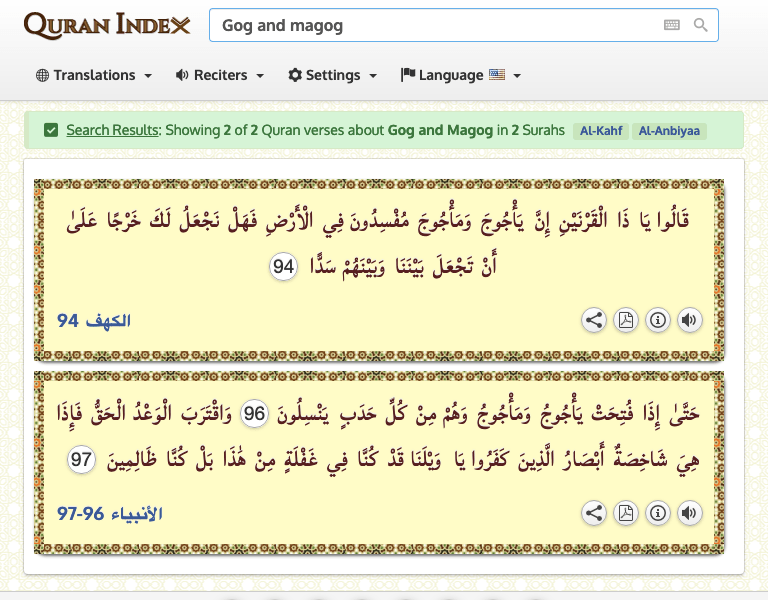The height and width of the screenshot is (600, 768).
Task: Share the Al-Anbiyaa 96-97 verses
Action: pos(594,513)
